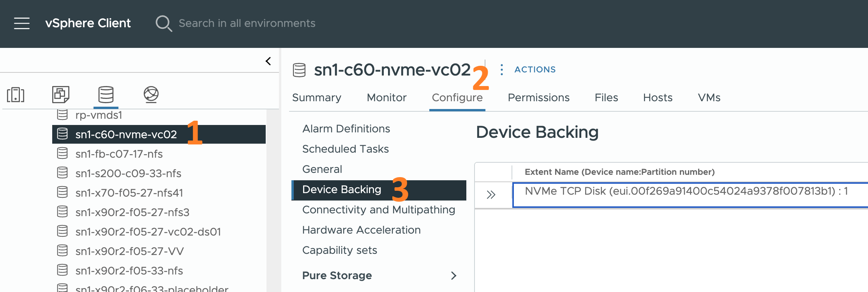
Task: Switch to the VMs and Templates inventory icon
Action: [60, 94]
